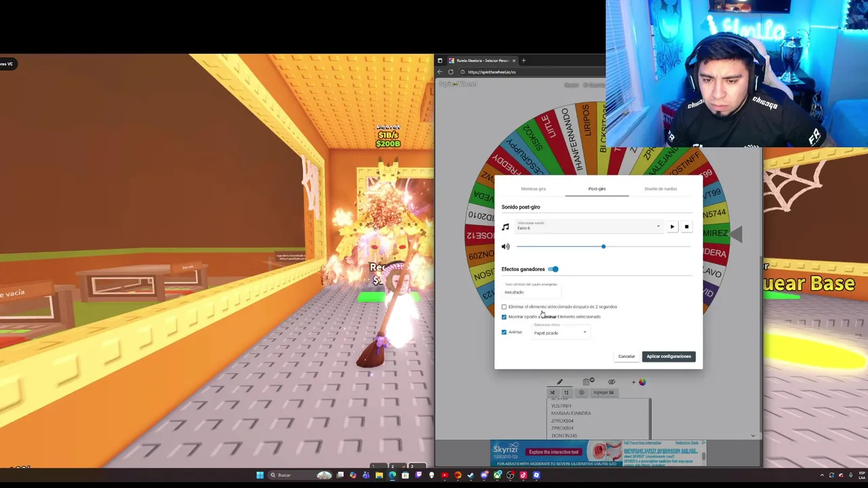Image resolution: width=868 pixels, height=488 pixels.
Task: Click the SpinTheWheel site logo
Action: [x=458, y=84]
